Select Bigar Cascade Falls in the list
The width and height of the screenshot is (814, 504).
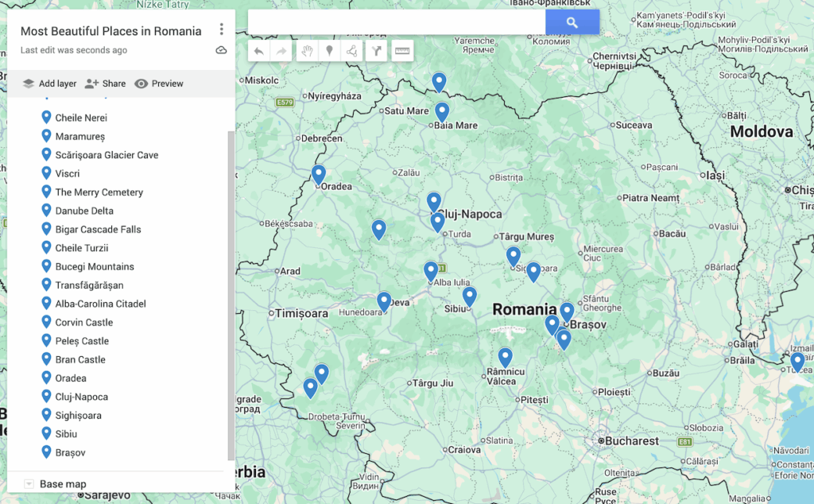98,230
